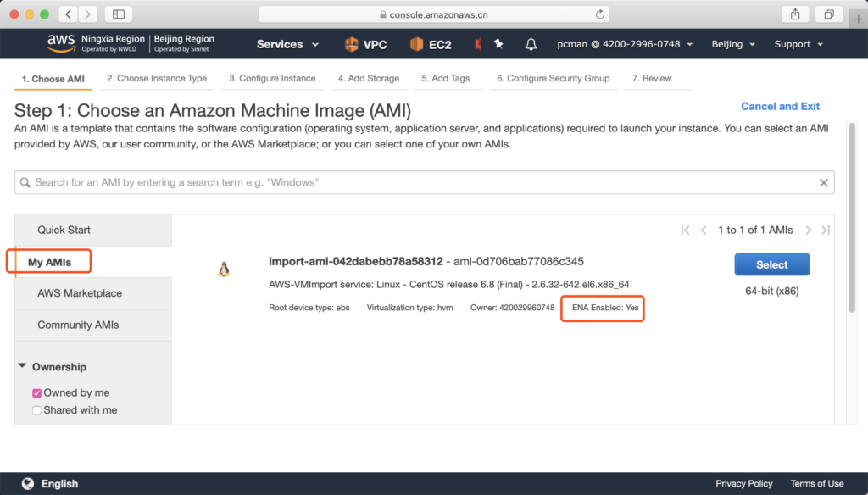Go to the Choose Instance Type step
Image resolution: width=868 pixels, height=495 pixels.
click(157, 78)
